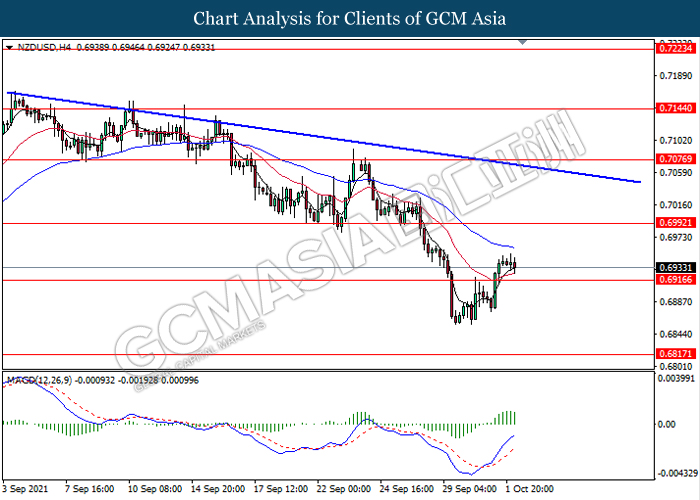Select the 0.68171 red price label

pos(676,354)
